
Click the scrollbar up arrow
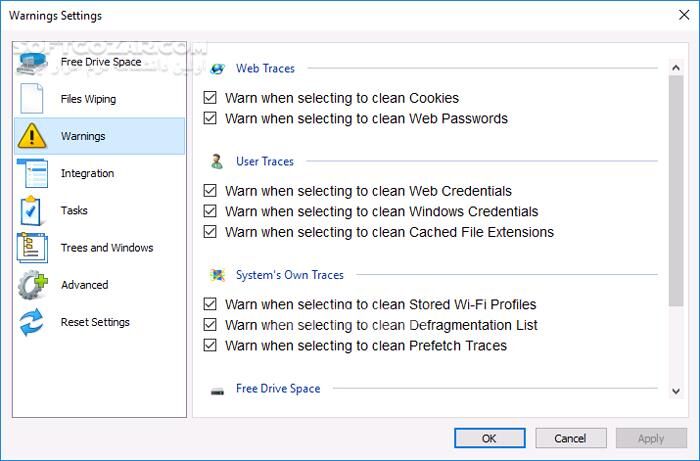click(677, 66)
